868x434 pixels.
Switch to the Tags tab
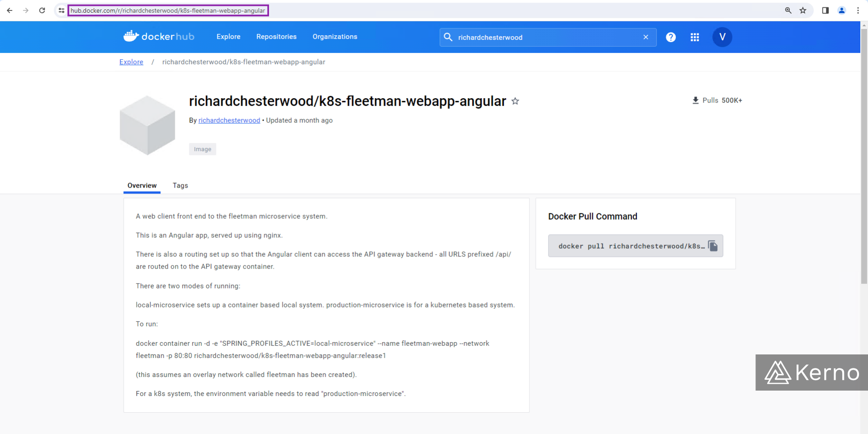point(180,185)
